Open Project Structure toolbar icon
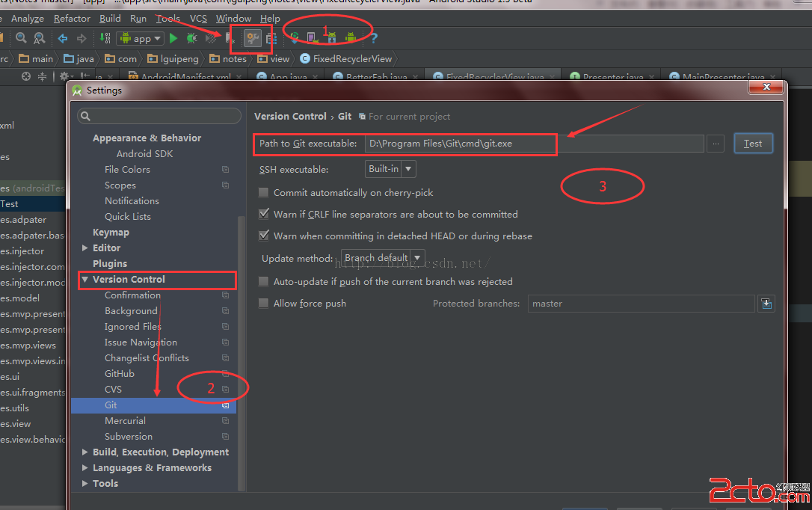Image resolution: width=812 pixels, height=510 pixels. [271, 38]
